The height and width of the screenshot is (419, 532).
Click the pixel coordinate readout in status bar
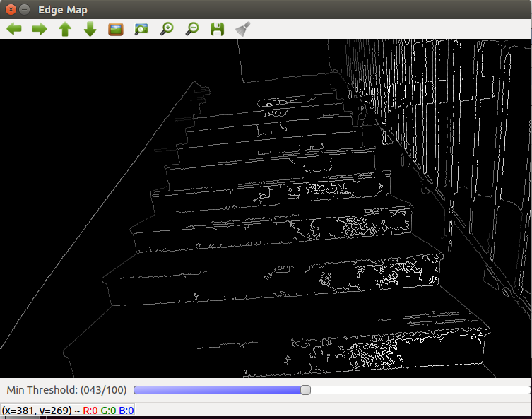coord(37,411)
